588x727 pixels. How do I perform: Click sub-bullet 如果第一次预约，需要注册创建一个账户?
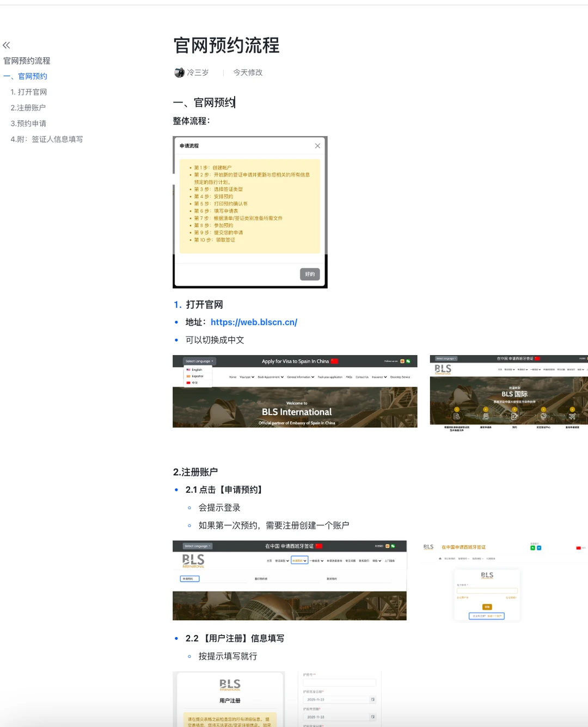(x=274, y=526)
